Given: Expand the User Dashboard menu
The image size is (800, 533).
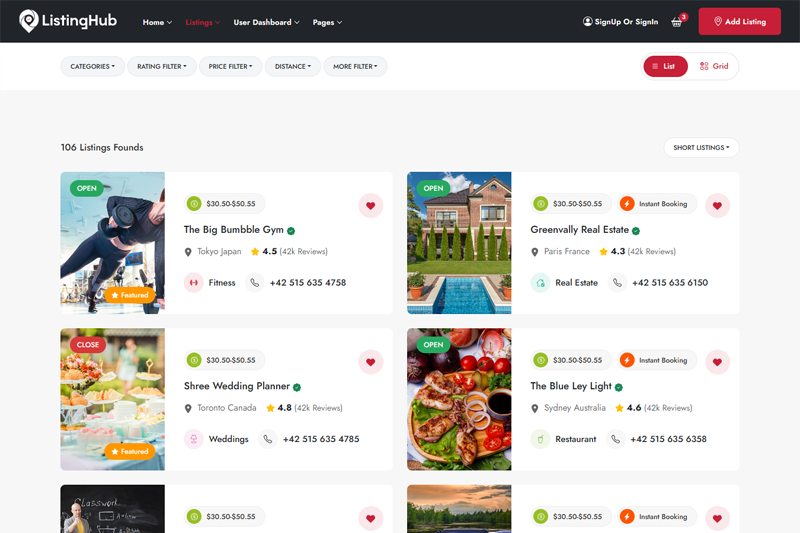Looking at the screenshot, I should click(x=266, y=22).
